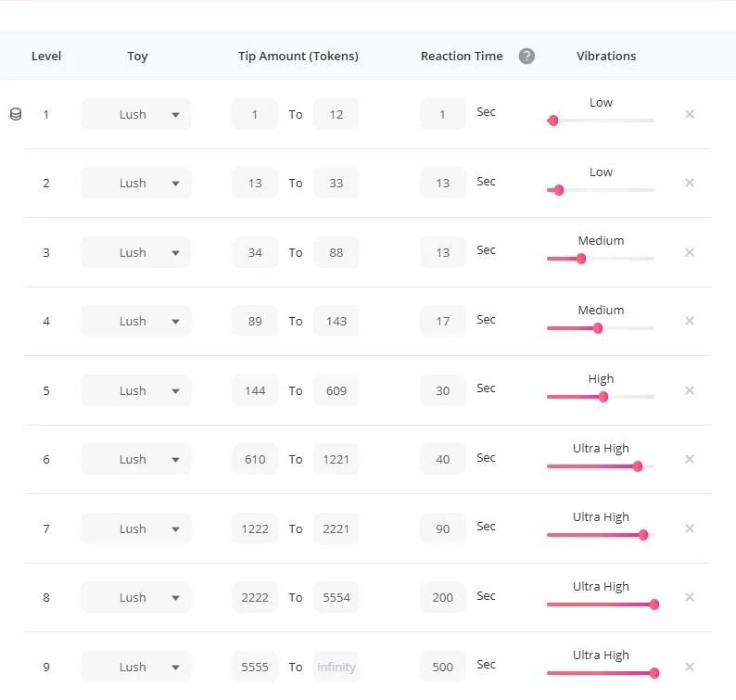The image size is (736, 700).
Task: Click the Reaction Time help question-mark icon
Action: (527, 56)
